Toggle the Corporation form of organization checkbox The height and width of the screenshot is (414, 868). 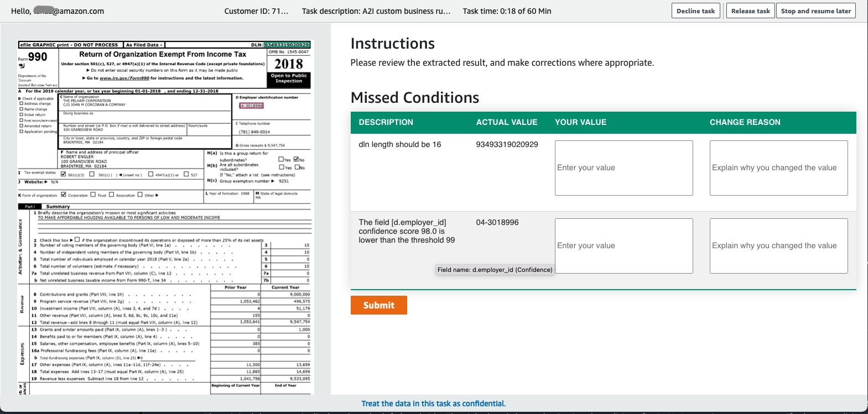[x=64, y=195]
